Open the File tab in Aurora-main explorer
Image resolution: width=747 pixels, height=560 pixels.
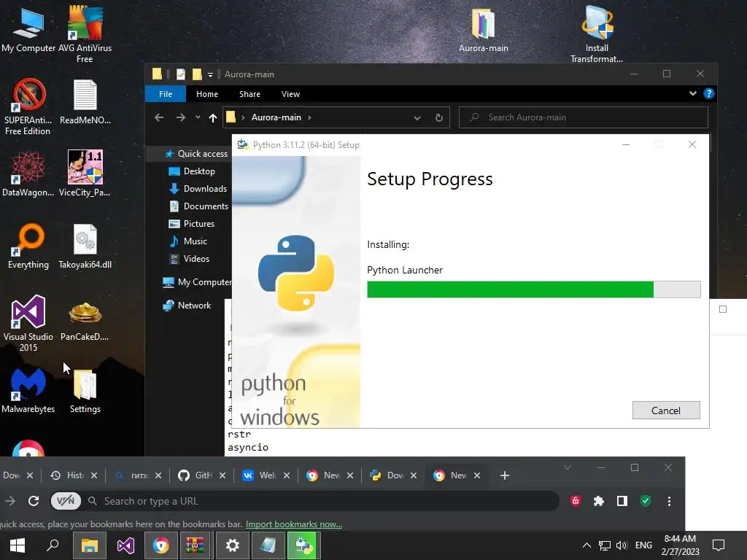(166, 94)
